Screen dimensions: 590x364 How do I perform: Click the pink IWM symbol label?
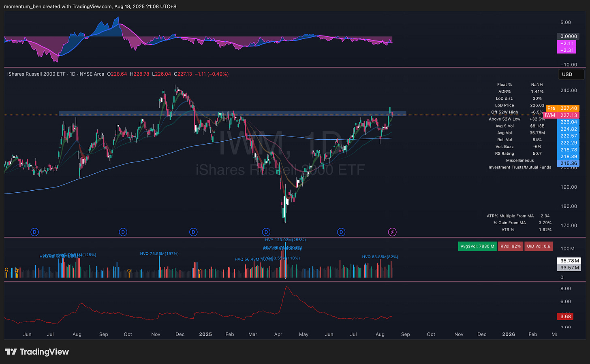point(550,115)
